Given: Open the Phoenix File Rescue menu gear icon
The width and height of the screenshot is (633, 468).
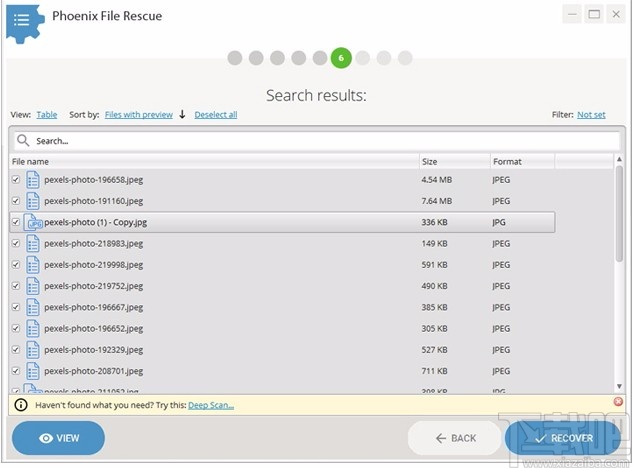Looking at the screenshot, I should tap(24, 23).
